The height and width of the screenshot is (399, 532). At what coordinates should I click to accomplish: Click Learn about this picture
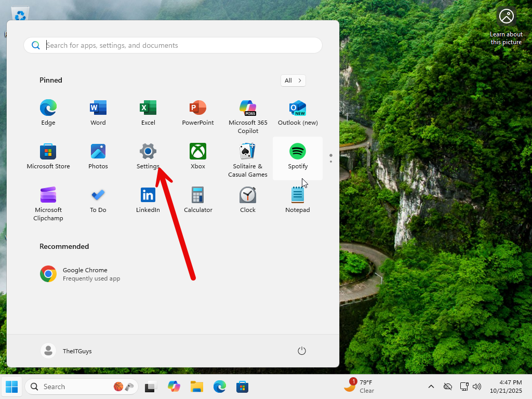(x=506, y=27)
